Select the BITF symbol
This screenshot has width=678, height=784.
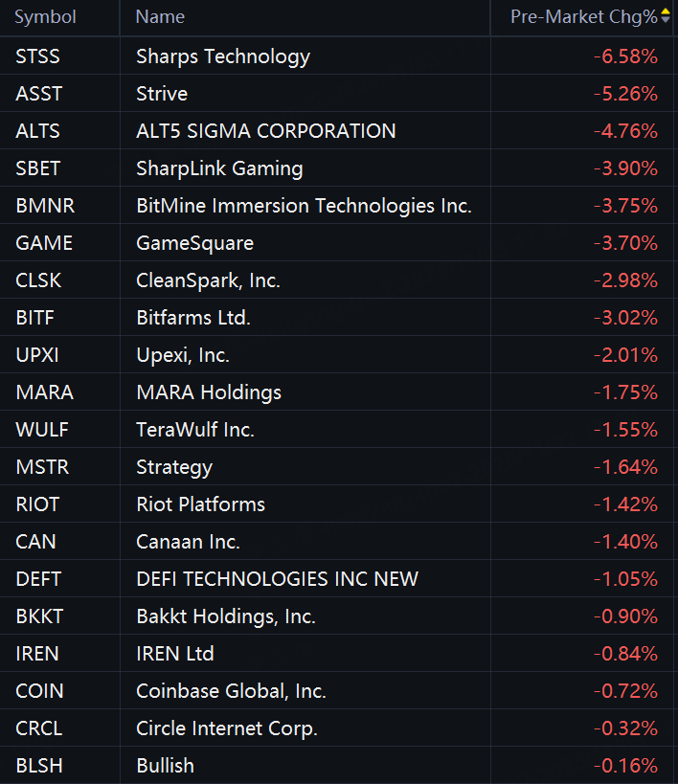pos(39,318)
